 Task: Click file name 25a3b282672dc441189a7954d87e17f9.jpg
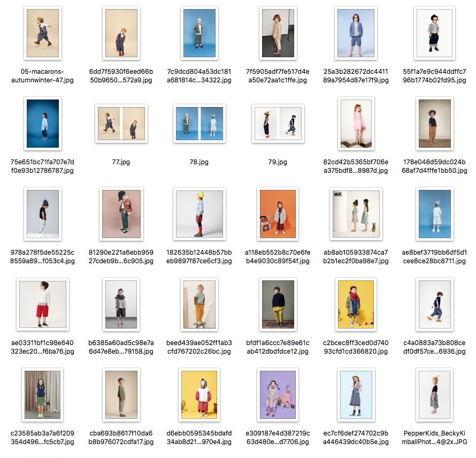pyautogui.click(x=356, y=76)
